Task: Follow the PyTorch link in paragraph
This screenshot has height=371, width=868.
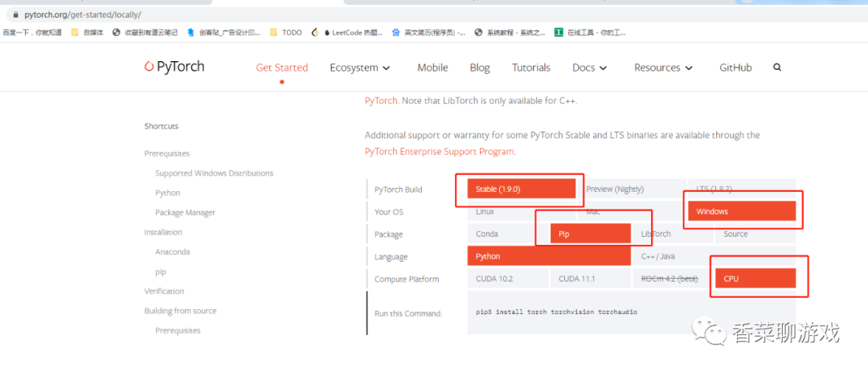Action: point(381,100)
